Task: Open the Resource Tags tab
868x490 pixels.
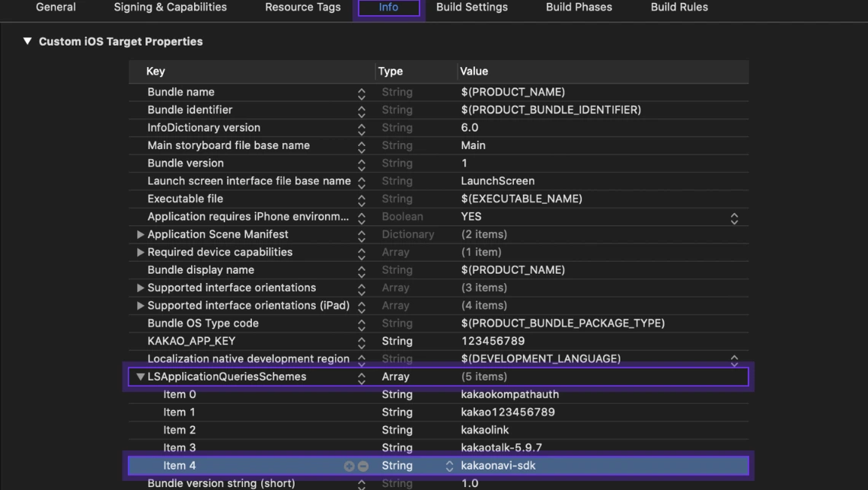Action: point(303,7)
